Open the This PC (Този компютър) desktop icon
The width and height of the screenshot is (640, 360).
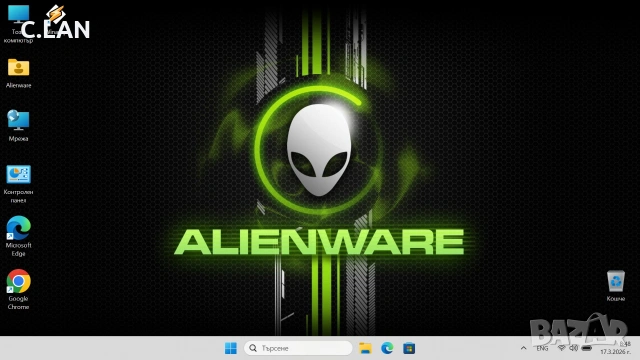[x=18, y=23]
